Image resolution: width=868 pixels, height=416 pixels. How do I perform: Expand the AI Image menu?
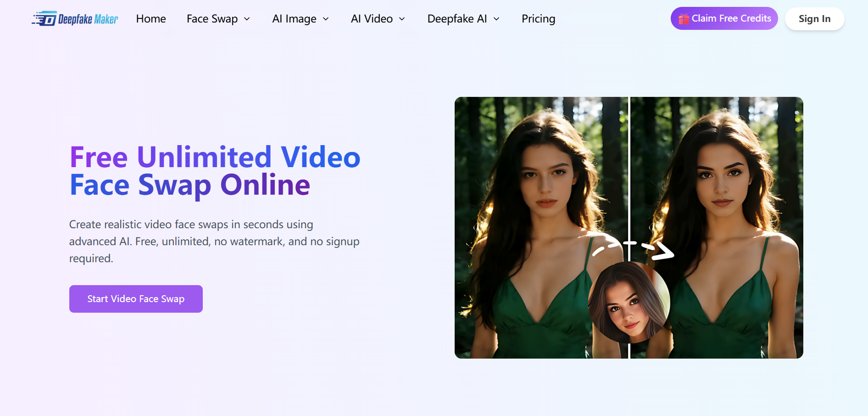[295, 19]
